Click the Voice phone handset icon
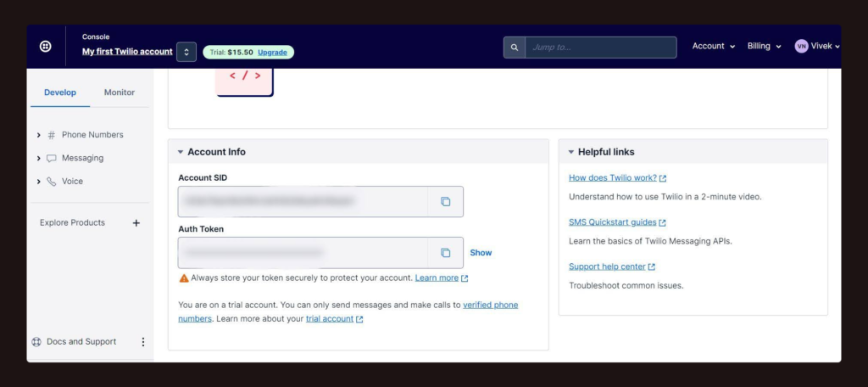868x387 pixels. (52, 182)
